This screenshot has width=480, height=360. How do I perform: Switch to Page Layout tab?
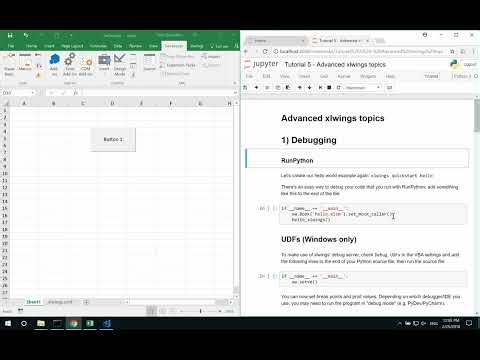tap(72, 46)
